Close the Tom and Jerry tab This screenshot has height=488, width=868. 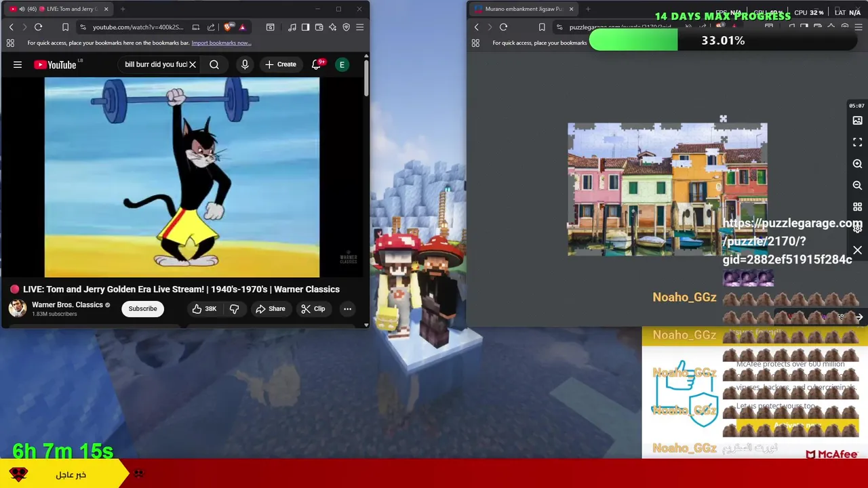[x=106, y=9]
